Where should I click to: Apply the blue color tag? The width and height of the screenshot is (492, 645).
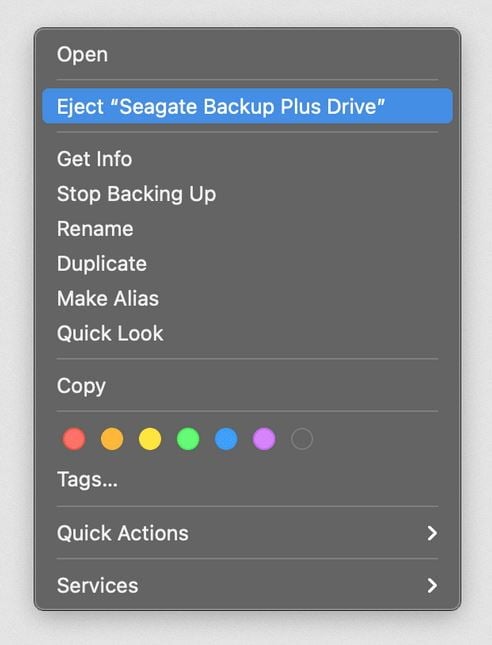(x=226, y=439)
